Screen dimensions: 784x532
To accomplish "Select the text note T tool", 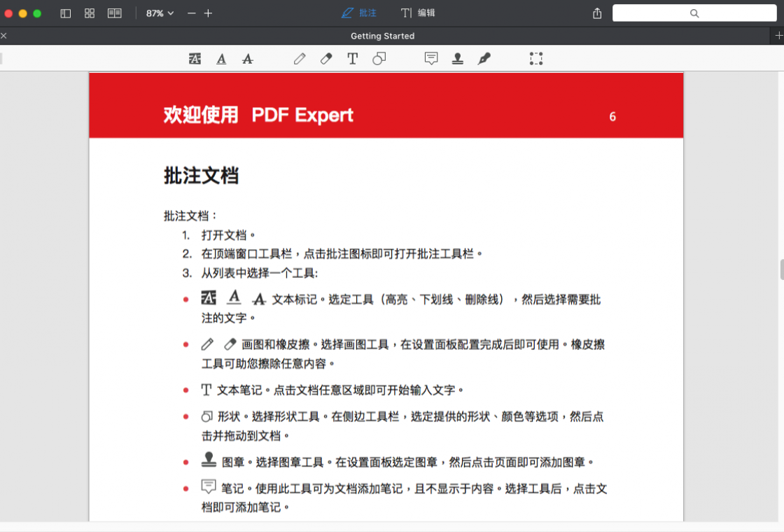I will click(353, 59).
